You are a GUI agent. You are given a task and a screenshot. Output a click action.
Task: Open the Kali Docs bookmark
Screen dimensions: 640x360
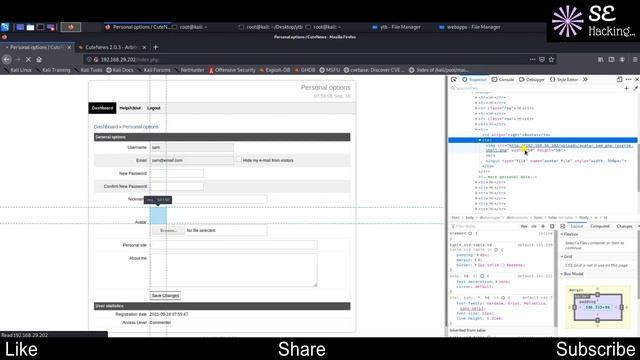click(x=120, y=70)
